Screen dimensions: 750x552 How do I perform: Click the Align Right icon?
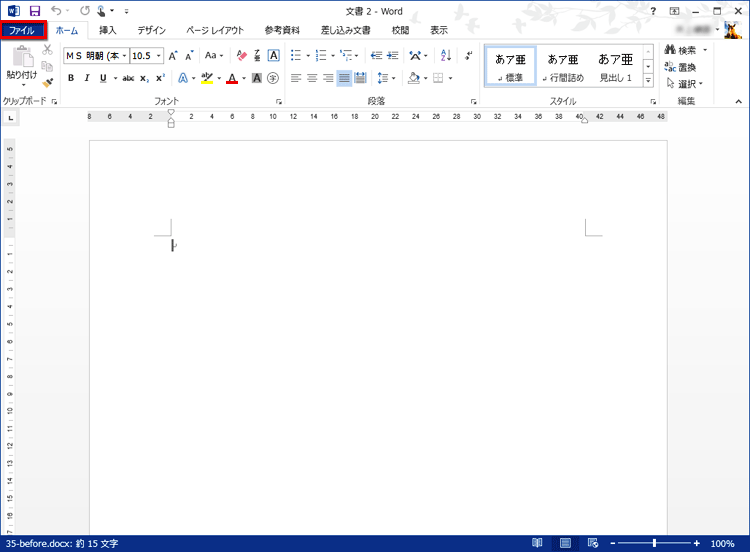(x=328, y=78)
